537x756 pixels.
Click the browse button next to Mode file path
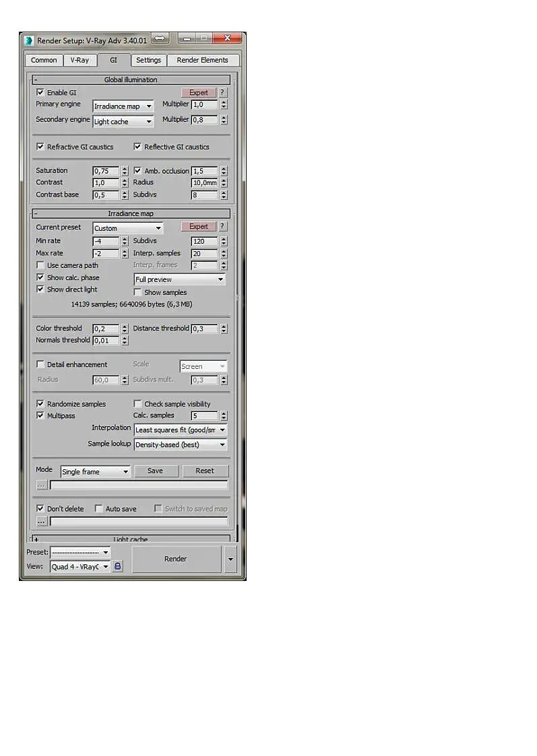[42, 485]
